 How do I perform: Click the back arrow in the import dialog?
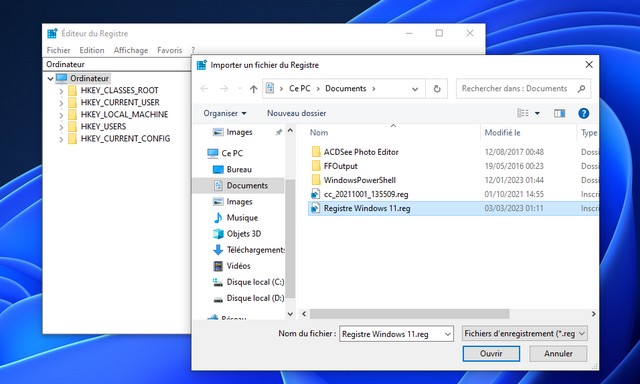204,89
